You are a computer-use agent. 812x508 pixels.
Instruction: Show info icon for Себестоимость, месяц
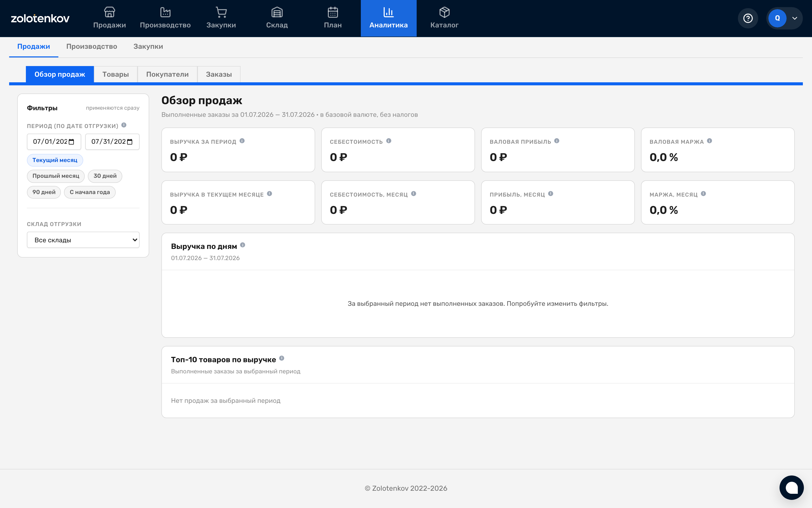413,194
